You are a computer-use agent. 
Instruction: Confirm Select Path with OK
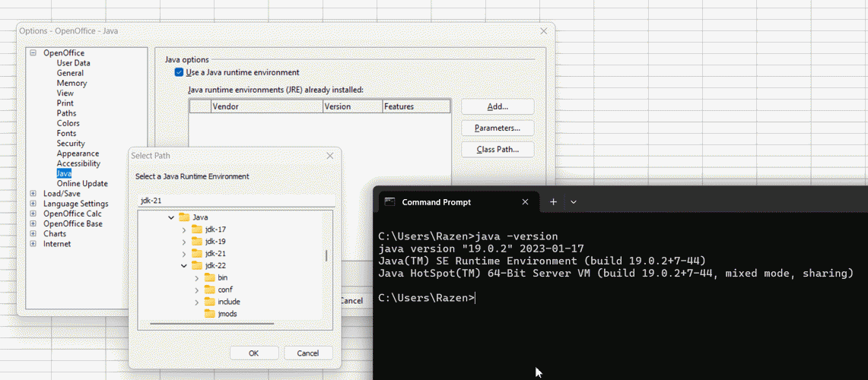(x=253, y=353)
